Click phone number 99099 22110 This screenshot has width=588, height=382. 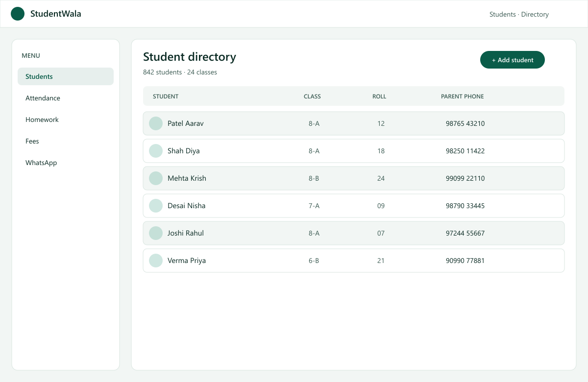(465, 178)
